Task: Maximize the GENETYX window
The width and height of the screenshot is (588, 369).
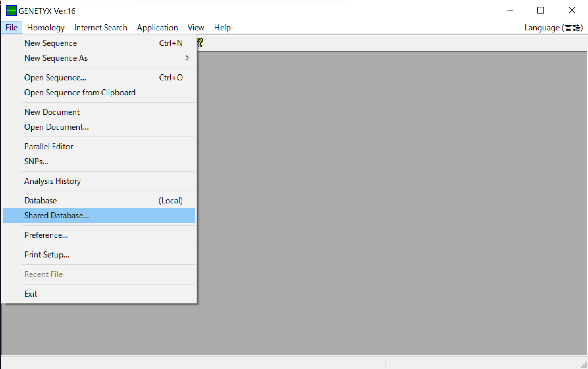Action: [541, 10]
